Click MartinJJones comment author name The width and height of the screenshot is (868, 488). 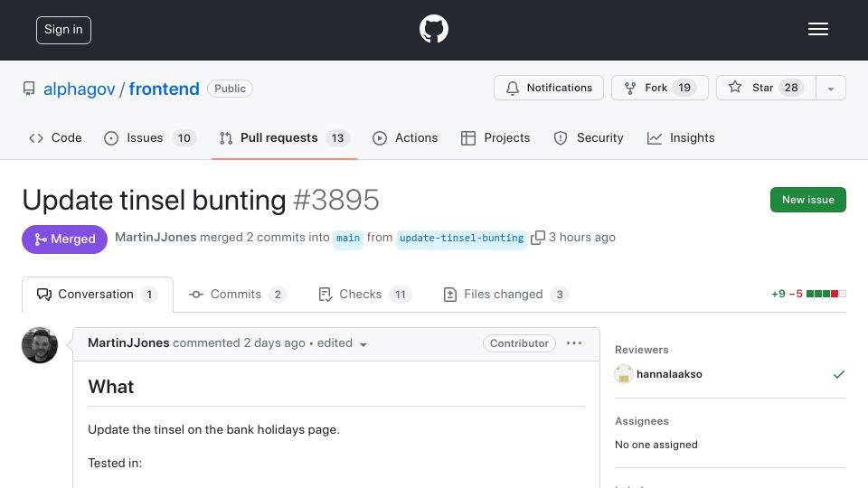point(128,343)
